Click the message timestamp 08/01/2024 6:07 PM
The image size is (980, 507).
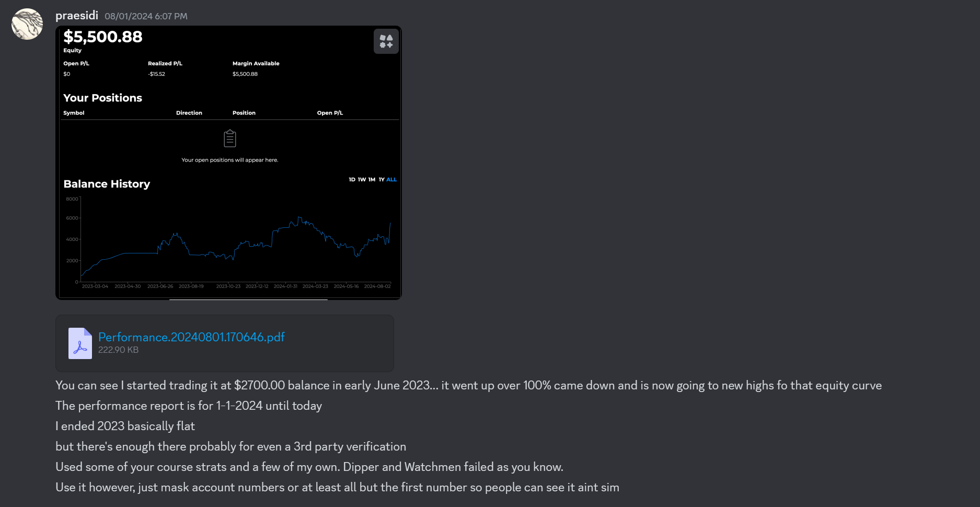(x=146, y=16)
